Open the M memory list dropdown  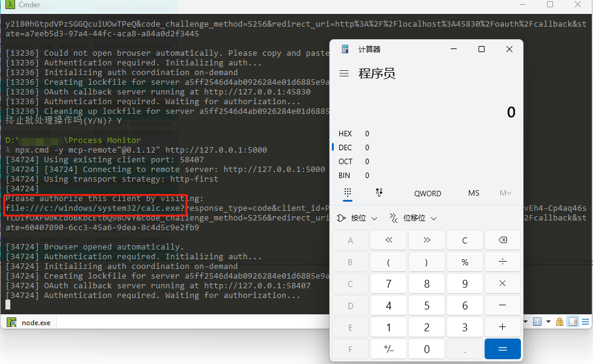(x=505, y=193)
